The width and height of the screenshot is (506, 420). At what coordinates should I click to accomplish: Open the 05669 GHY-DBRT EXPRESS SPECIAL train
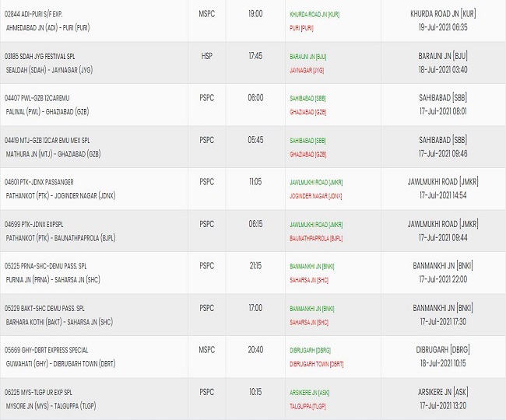pos(46,351)
